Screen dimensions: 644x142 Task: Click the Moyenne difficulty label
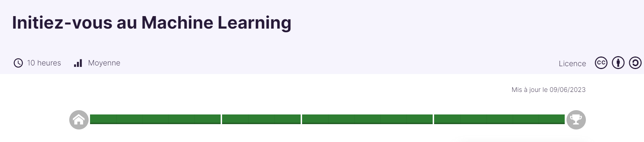point(104,63)
